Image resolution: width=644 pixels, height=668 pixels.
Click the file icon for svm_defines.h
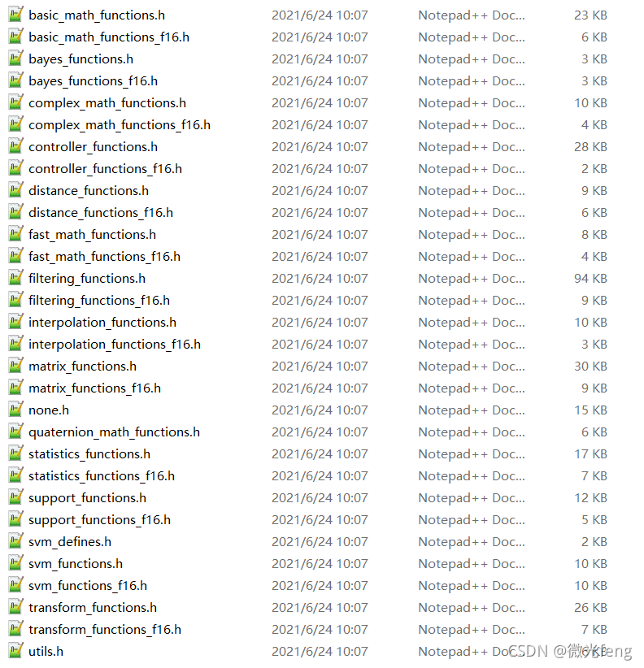pyautogui.click(x=15, y=541)
